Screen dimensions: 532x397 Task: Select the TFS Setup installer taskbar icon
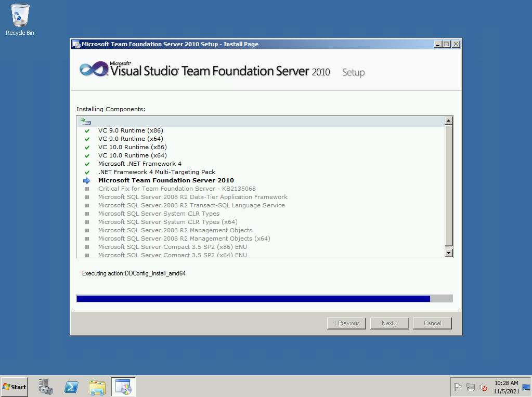pos(123,387)
